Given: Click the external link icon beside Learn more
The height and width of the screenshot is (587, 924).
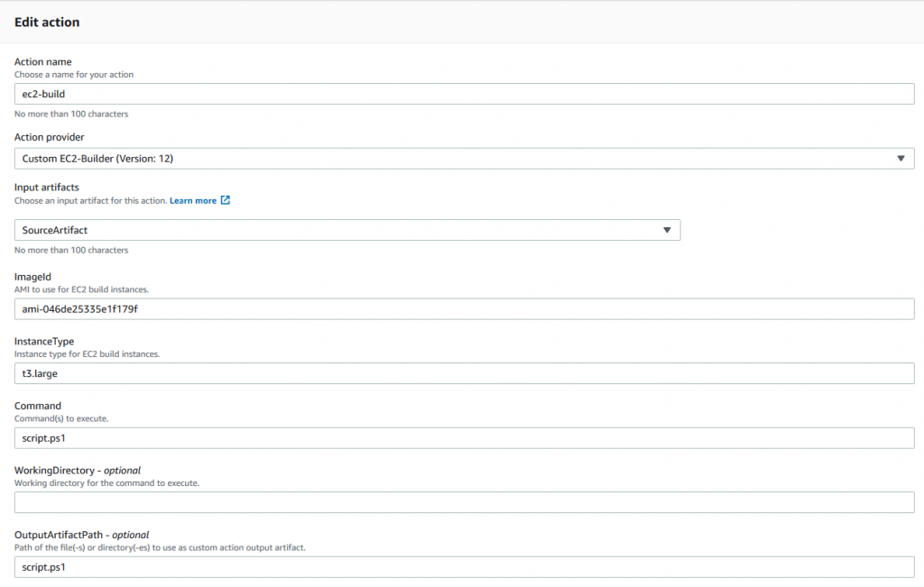Looking at the screenshot, I should 225,200.
